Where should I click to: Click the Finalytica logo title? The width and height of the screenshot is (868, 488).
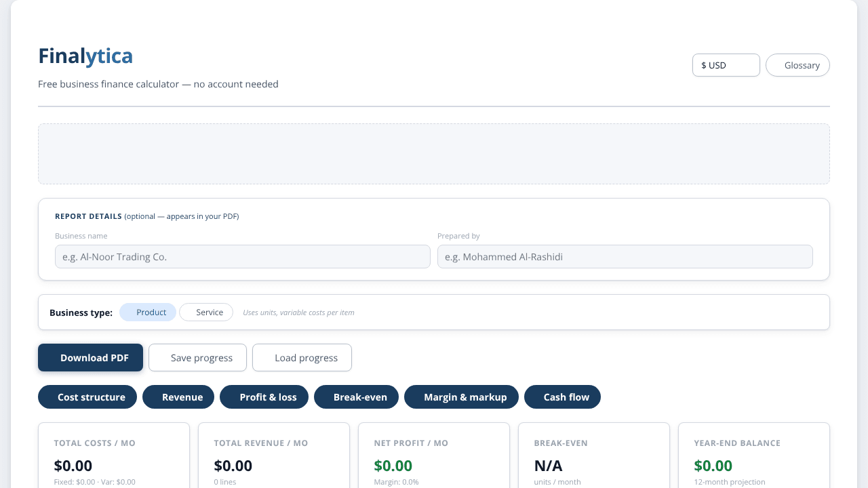pyautogui.click(x=85, y=56)
